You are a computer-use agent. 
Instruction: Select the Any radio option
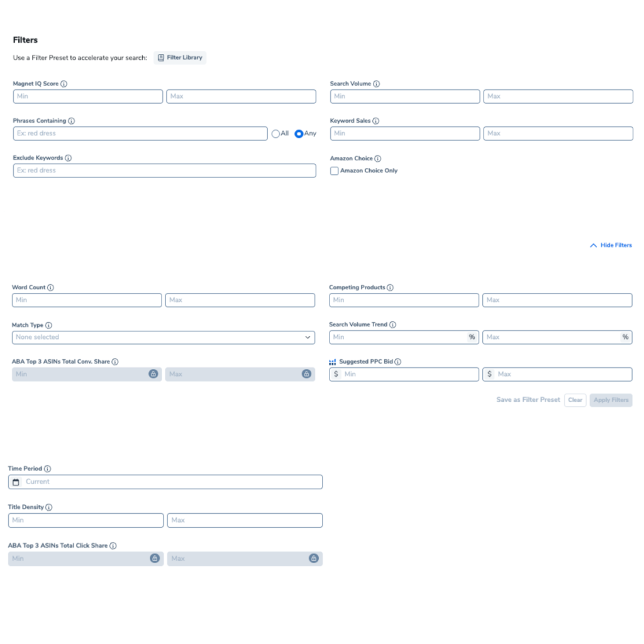click(299, 133)
